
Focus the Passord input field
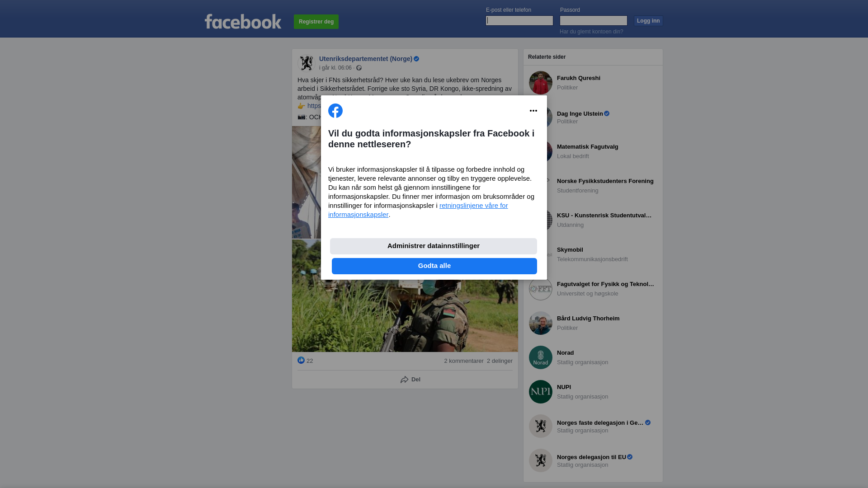click(x=594, y=21)
